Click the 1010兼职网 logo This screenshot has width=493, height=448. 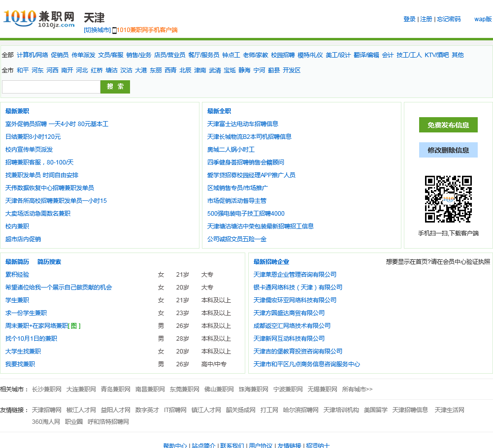click(39, 19)
